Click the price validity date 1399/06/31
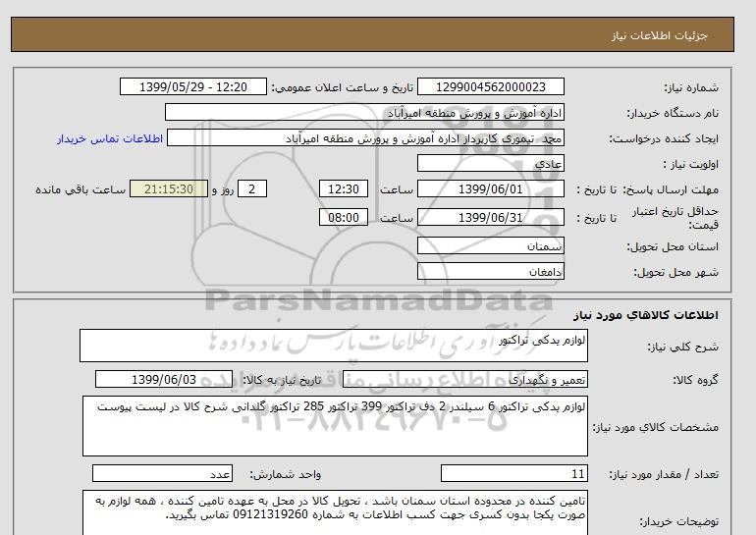This screenshot has height=535, width=756. (490, 217)
